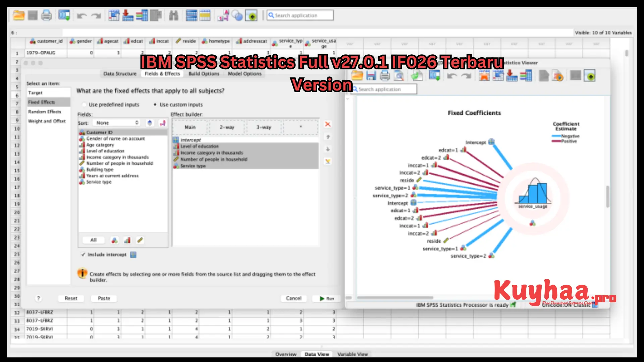Filter fields by nominal measurement icon

point(114,240)
